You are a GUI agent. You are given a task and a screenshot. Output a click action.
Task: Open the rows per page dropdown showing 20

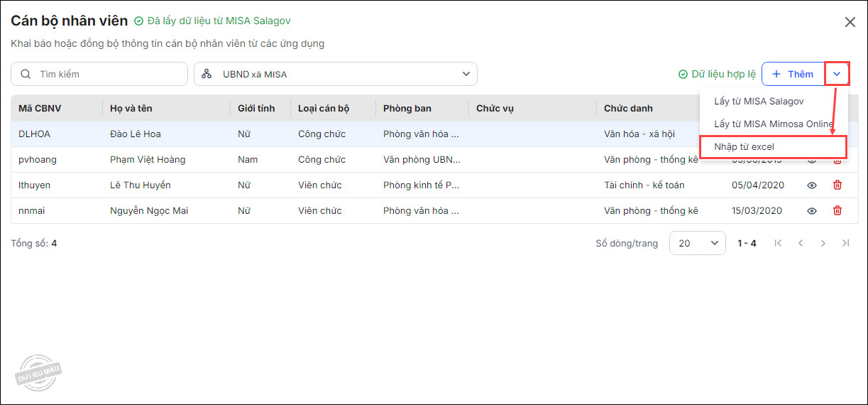click(697, 243)
